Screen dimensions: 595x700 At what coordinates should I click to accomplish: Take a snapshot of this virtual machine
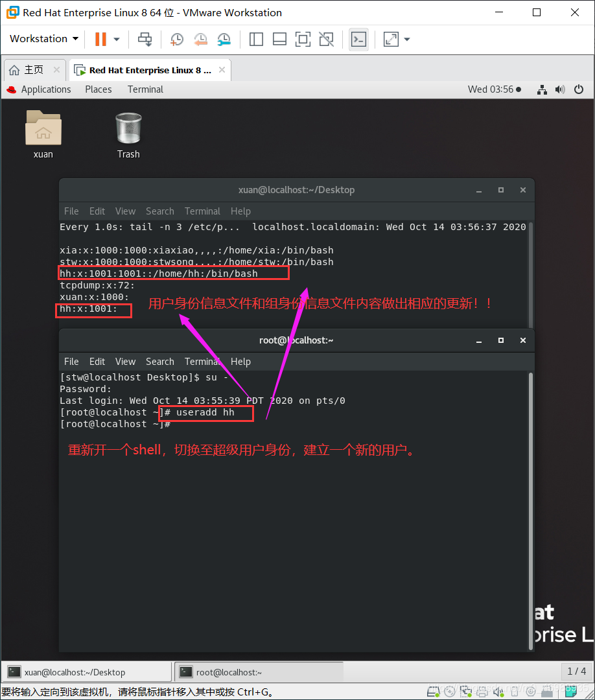point(177,40)
